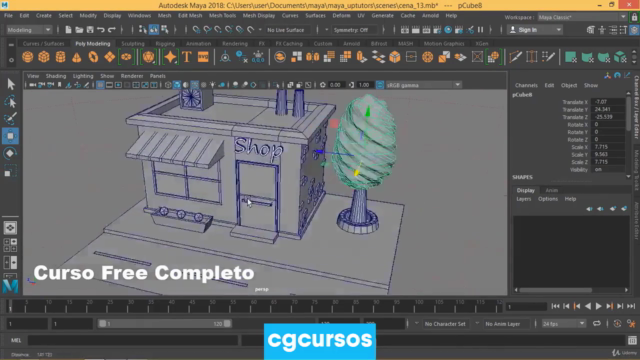This screenshot has height=360, width=640.
Task: Toggle viewport lights button
Action: pos(213,85)
